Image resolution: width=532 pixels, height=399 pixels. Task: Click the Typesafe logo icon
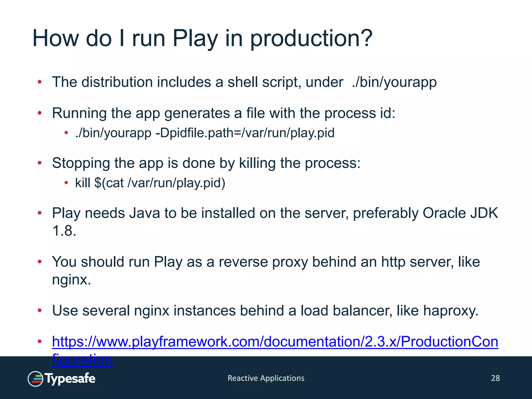coord(35,379)
